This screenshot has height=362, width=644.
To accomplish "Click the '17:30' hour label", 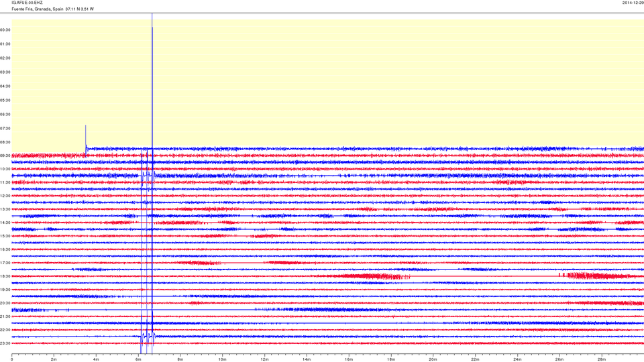I will tap(5, 263).
